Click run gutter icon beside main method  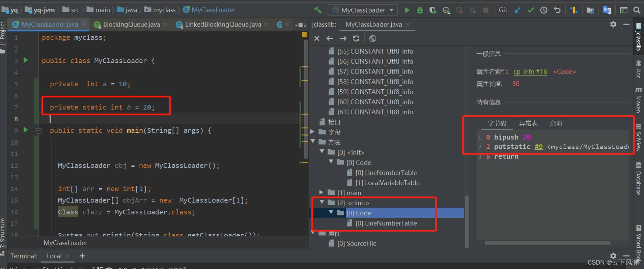point(26,130)
